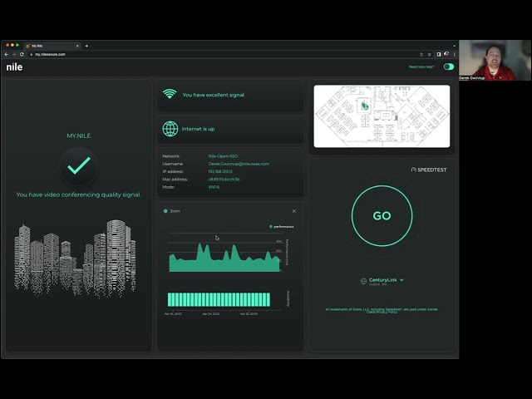Click the nile logo in header

tap(14, 66)
